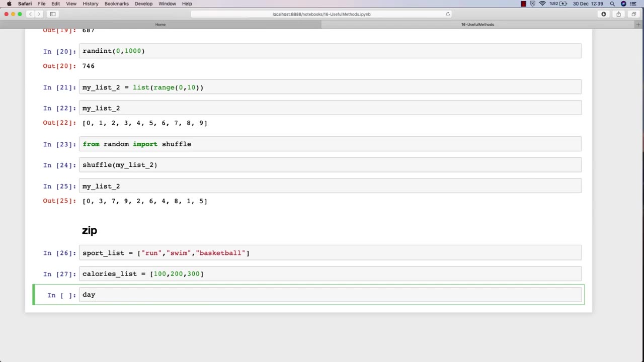Screen dimensions: 644x362
Task: Check the battery status icon
Action: 563,4
